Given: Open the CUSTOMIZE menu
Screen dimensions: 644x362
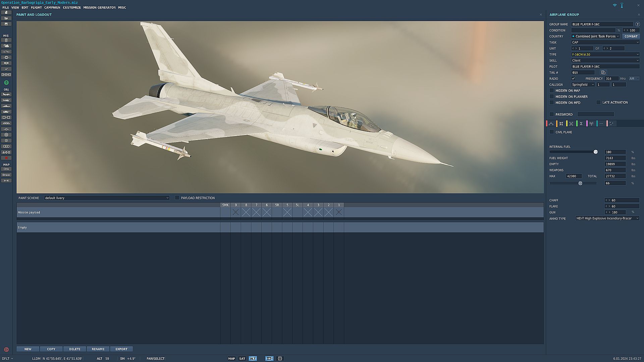Looking at the screenshot, I should pos(71,7).
